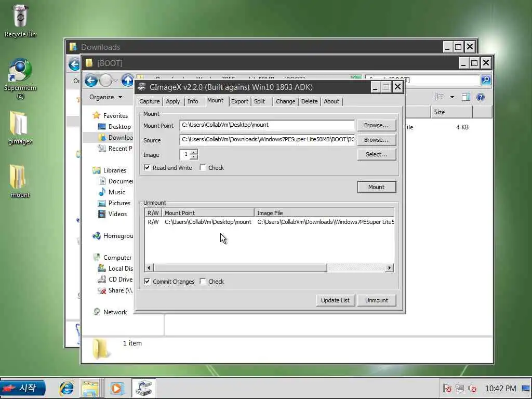Select Music under Libraries
The height and width of the screenshot is (399, 532).
coord(112,192)
